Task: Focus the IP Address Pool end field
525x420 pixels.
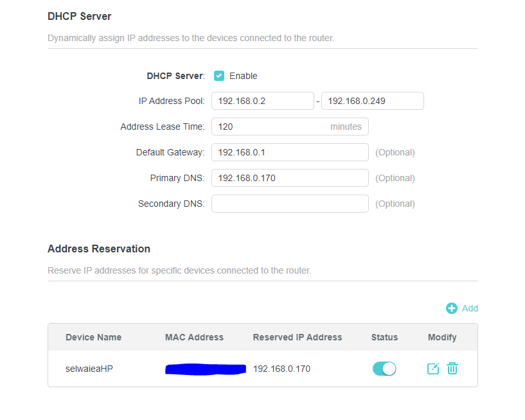Action: tap(373, 101)
